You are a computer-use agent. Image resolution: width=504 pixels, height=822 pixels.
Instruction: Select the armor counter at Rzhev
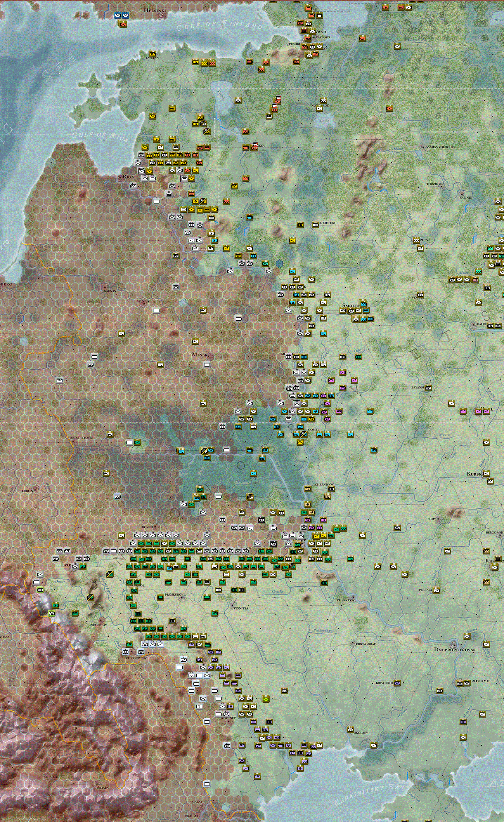(x=416, y=240)
